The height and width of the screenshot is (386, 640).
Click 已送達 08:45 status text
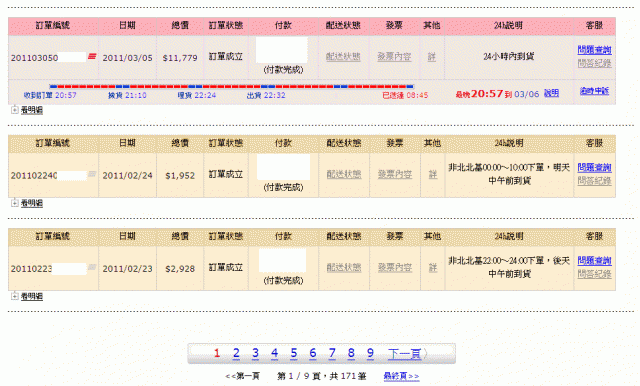tap(405, 95)
